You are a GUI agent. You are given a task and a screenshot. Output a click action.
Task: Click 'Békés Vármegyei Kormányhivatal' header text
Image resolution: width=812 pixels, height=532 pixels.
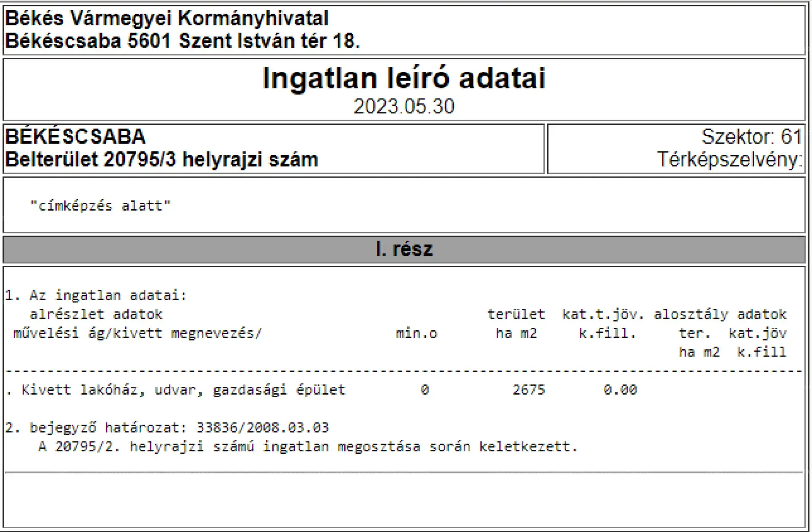coord(167,19)
